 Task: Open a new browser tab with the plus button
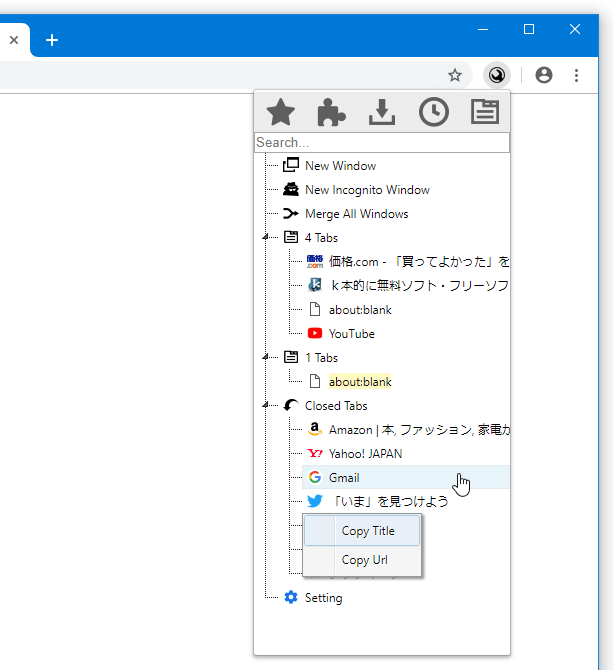pyautogui.click(x=52, y=40)
